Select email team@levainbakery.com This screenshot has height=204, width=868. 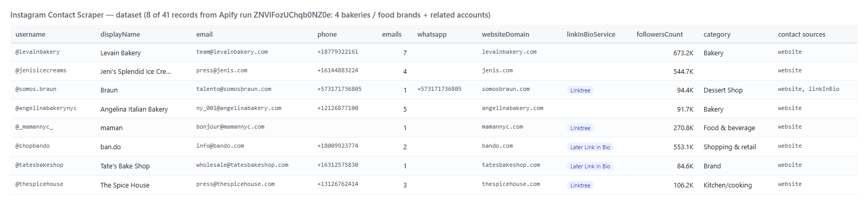(232, 52)
